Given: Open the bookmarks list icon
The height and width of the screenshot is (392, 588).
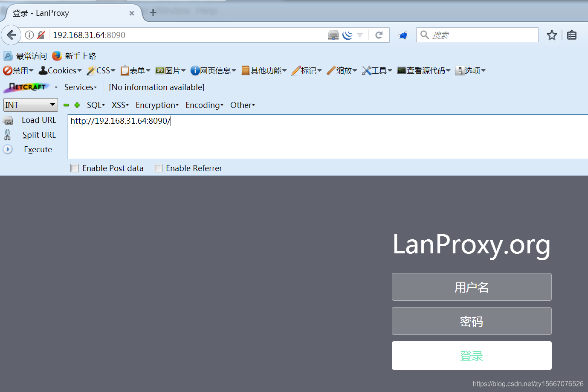Looking at the screenshot, I should [x=572, y=35].
